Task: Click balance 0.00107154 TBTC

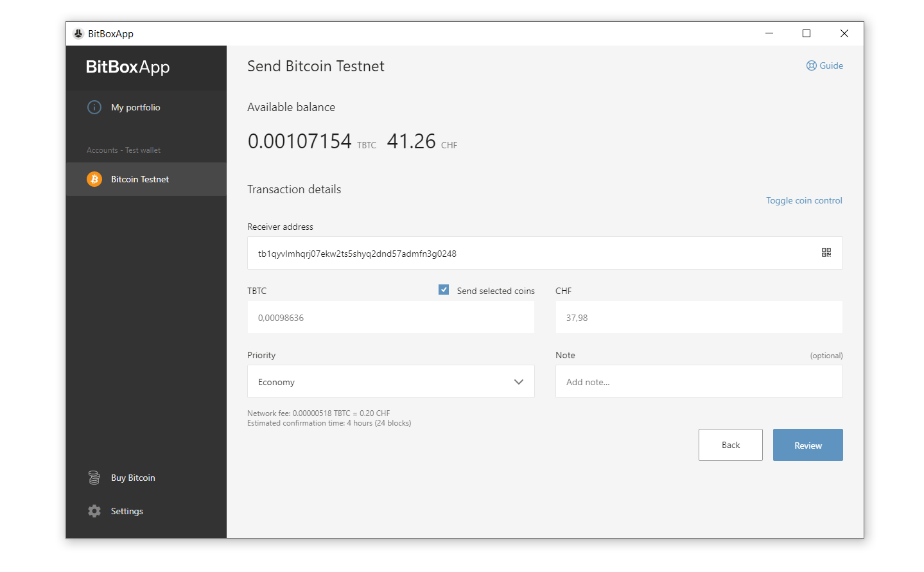Action: pyautogui.click(x=312, y=141)
